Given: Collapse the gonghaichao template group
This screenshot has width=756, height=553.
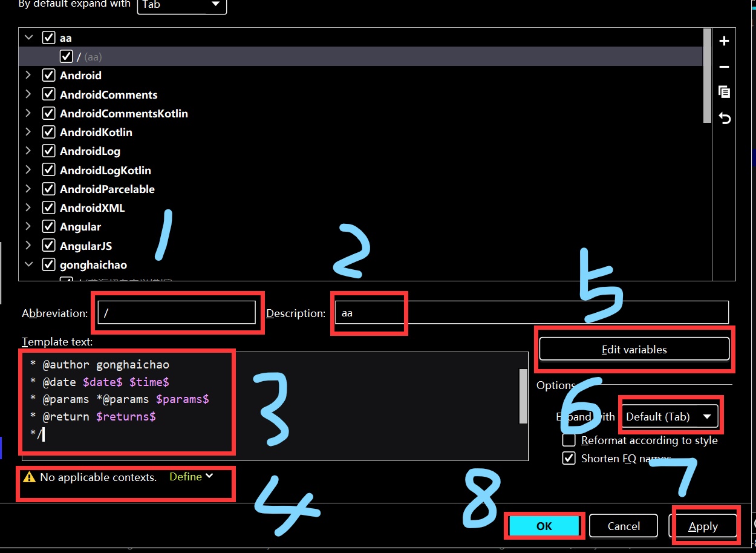Looking at the screenshot, I should click(28, 264).
